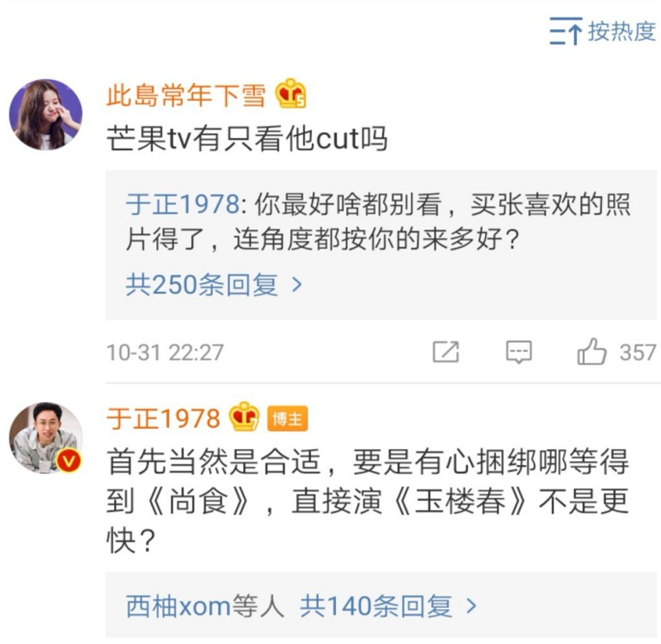The height and width of the screenshot is (644, 661).
Task: Tap the 357 like count
Action: 637,352
